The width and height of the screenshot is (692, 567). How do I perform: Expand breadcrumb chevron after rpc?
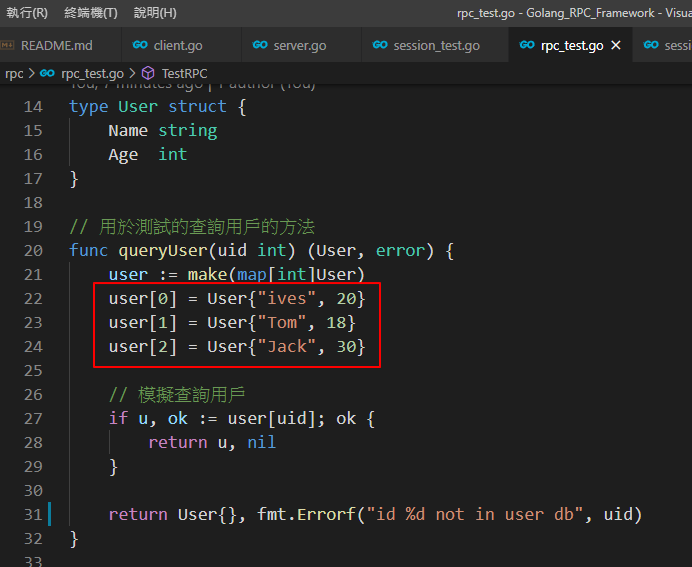(x=31, y=73)
